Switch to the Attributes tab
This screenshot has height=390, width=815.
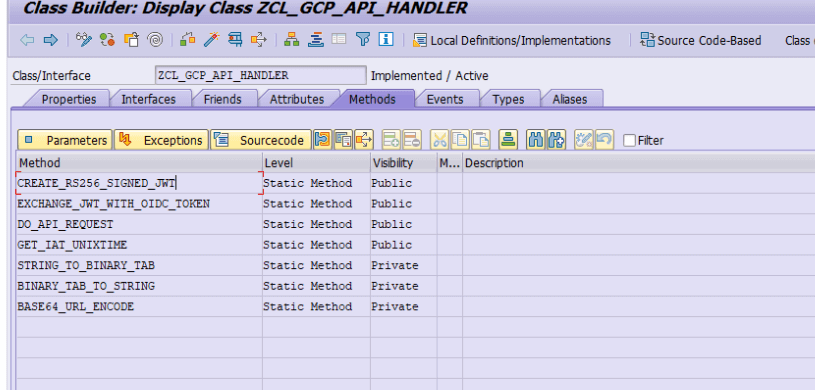coord(297,99)
